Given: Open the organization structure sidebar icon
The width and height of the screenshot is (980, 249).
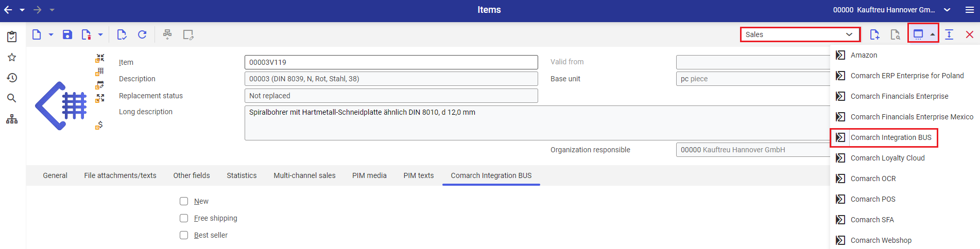Looking at the screenshot, I should pos(12,119).
